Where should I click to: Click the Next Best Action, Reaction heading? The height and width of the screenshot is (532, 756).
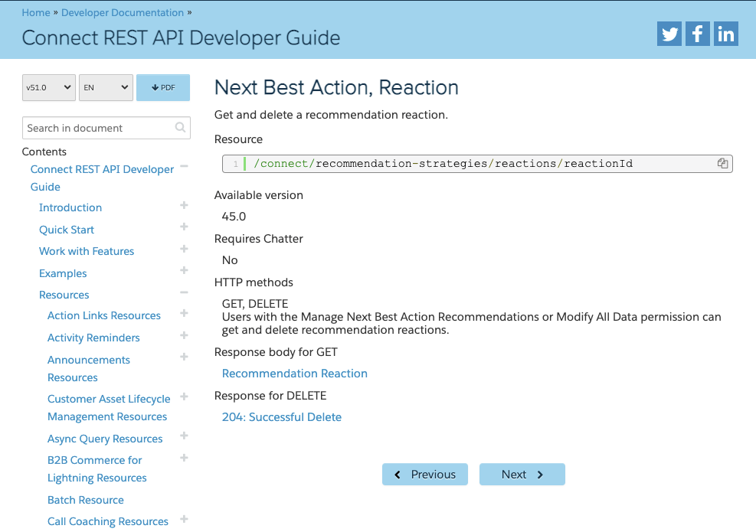(x=336, y=88)
